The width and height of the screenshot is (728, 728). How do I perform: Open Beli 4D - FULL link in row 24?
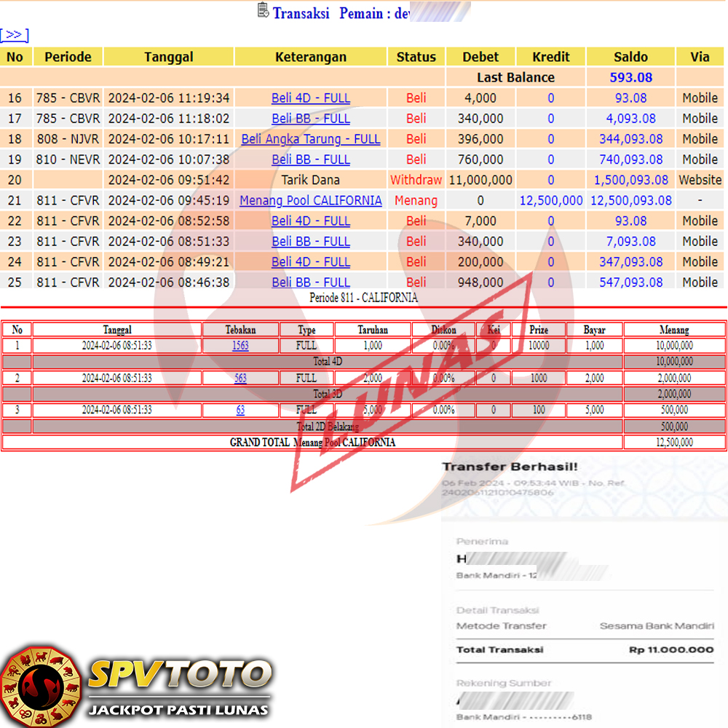pyautogui.click(x=311, y=261)
